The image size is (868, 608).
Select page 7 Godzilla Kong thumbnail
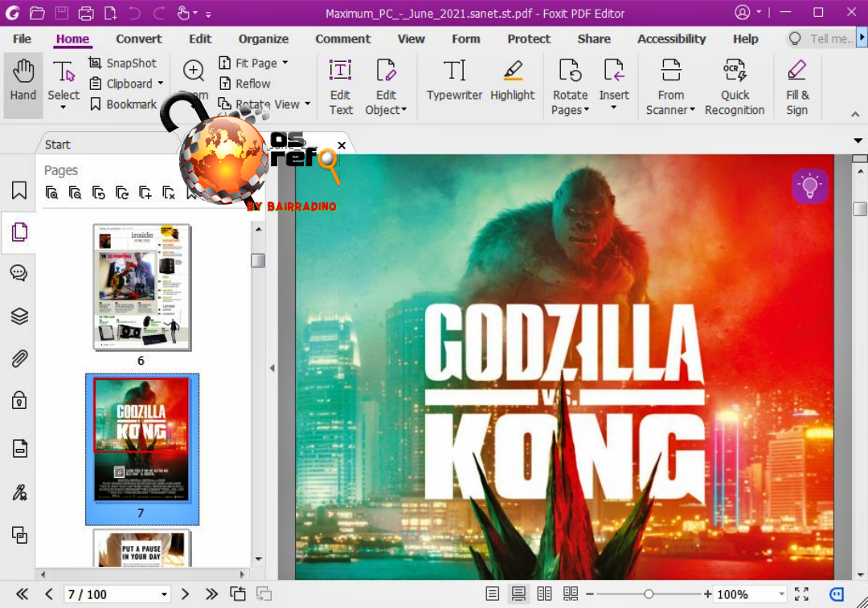pyautogui.click(x=142, y=440)
